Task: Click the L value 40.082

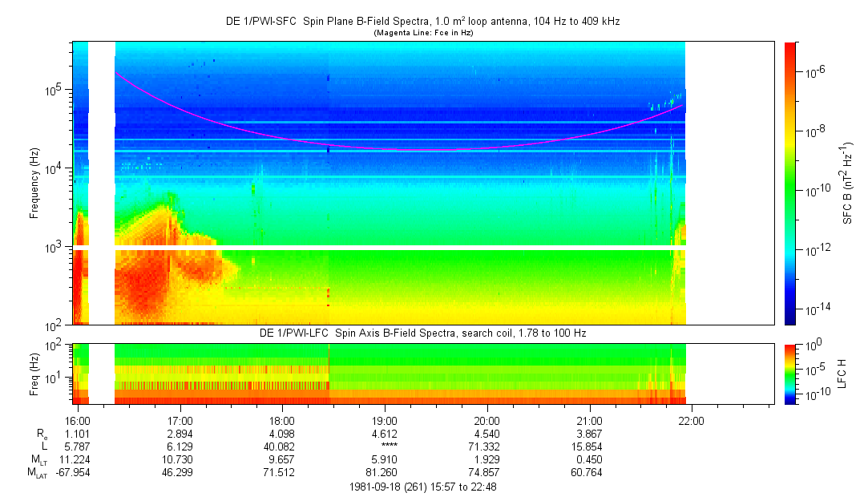Action: 280,446
